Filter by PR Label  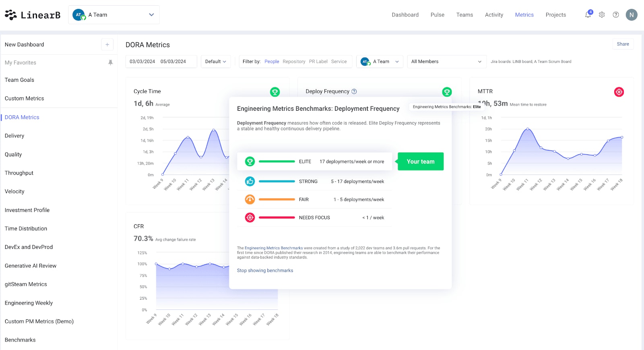[x=318, y=62]
